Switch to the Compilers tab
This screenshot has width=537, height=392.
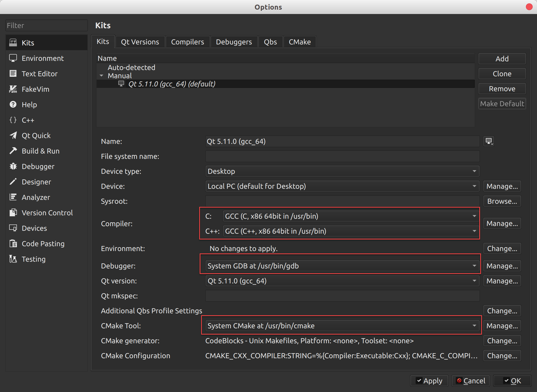[x=188, y=42]
